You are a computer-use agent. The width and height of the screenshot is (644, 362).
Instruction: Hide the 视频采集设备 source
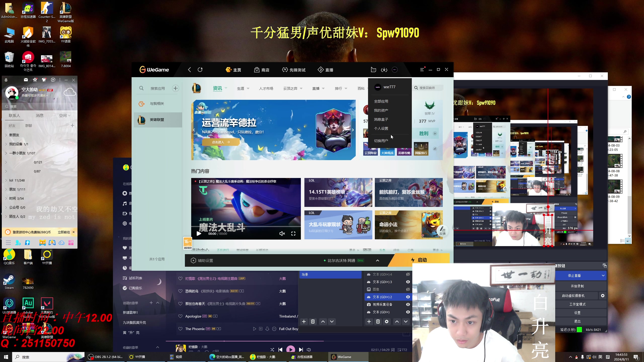(x=408, y=304)
